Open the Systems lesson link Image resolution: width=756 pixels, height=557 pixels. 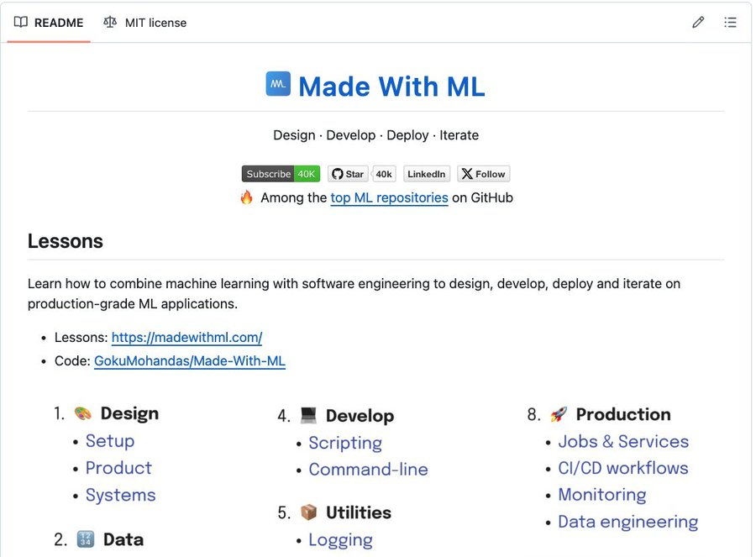(120, 496)
